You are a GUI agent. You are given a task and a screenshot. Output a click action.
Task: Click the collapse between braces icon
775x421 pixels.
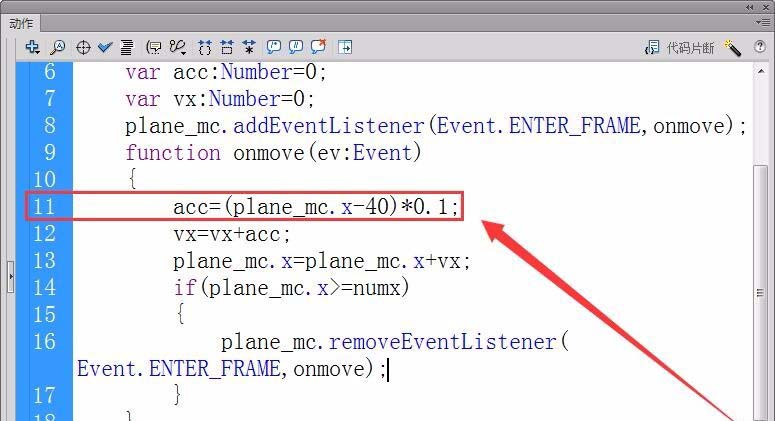click(x=205, y=47)
